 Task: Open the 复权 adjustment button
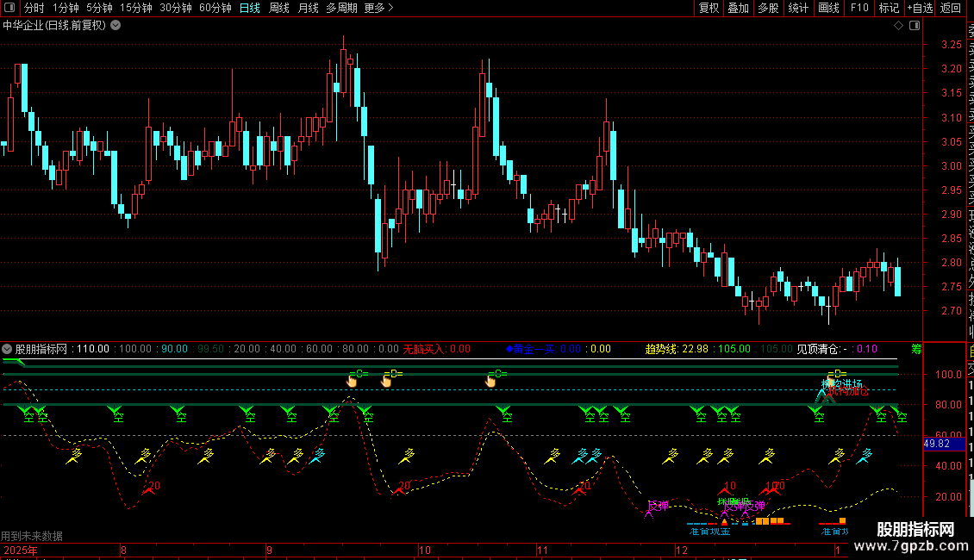tap(709, 8)
